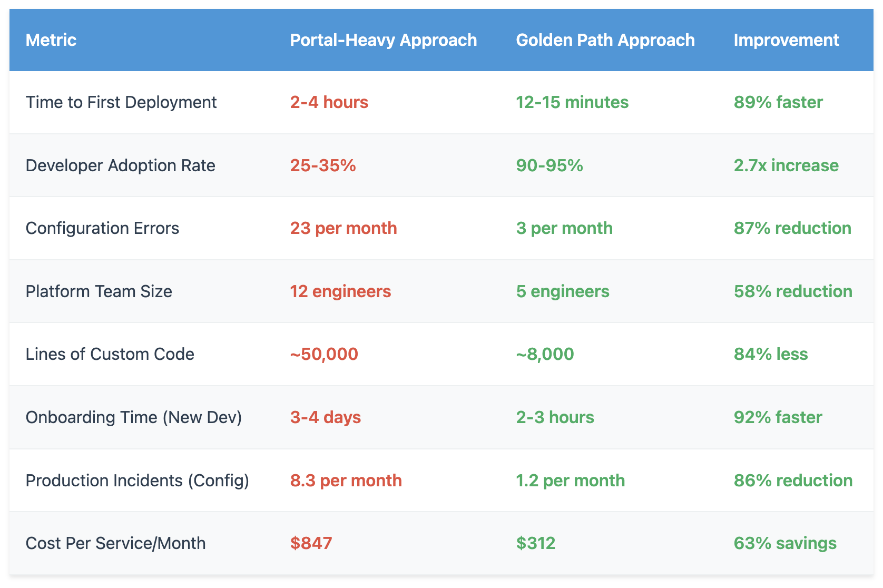Click the Configuration Errors row label

click(x=103, y=228)
